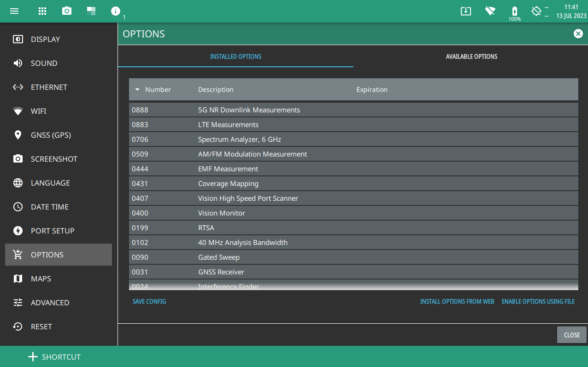588x367 pixels.
Task: Click the battery status indicator
Action: pyautogui.click(x=514, y=12)
